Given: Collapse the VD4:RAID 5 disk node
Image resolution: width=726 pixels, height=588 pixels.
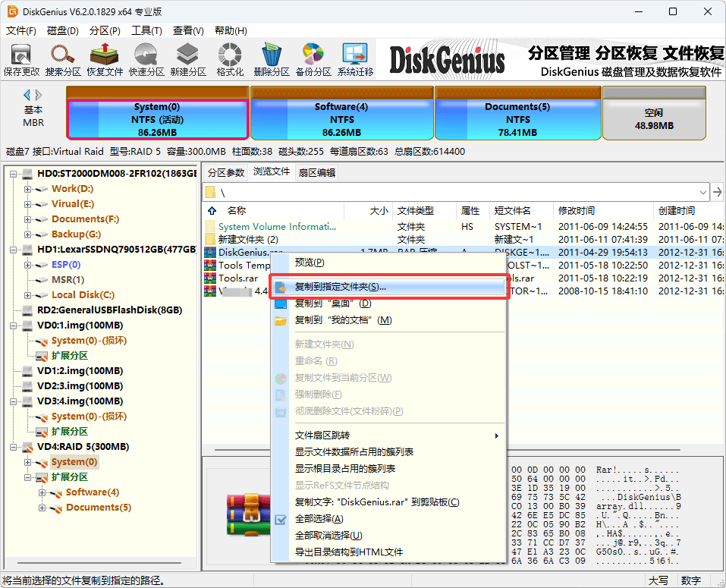Looking at the screenshot, I should click(14, 447).
